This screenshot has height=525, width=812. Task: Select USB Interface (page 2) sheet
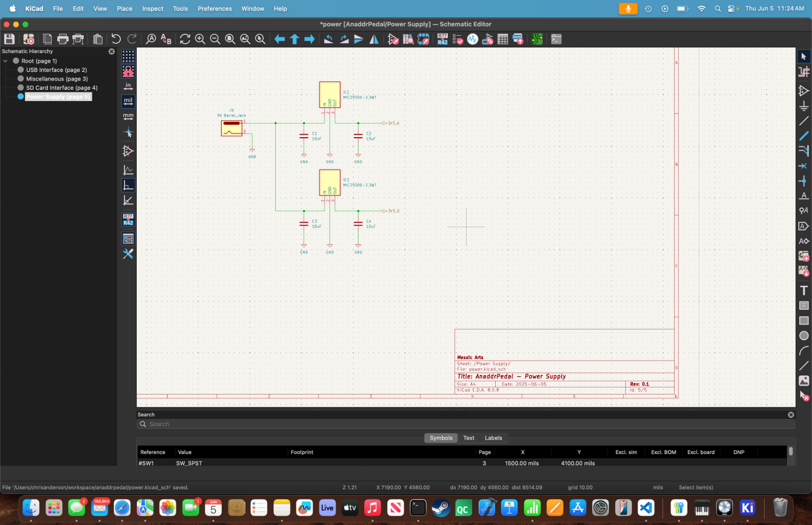56,70
